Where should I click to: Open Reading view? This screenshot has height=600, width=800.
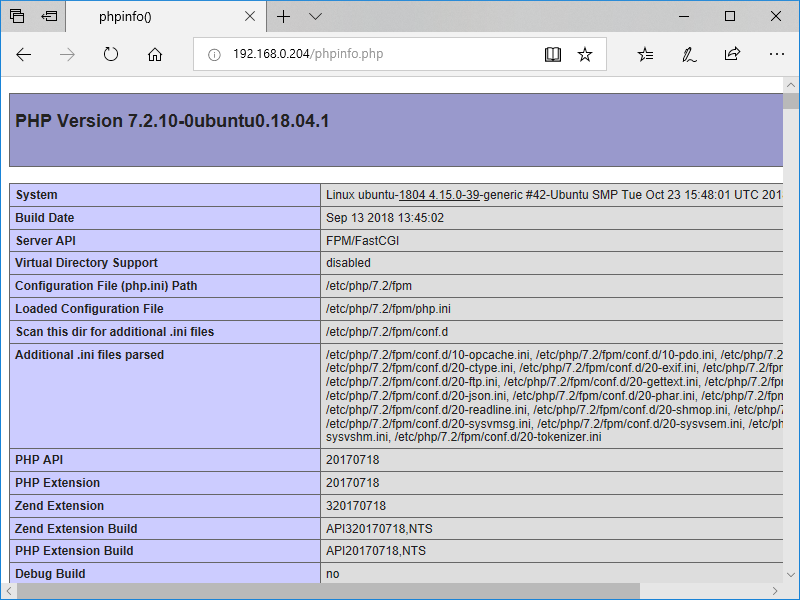coord(553,54)
